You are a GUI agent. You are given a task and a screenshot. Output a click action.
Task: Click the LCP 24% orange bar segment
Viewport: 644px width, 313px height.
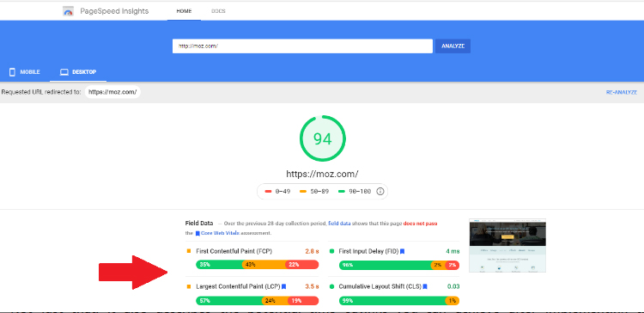point(275,301)
